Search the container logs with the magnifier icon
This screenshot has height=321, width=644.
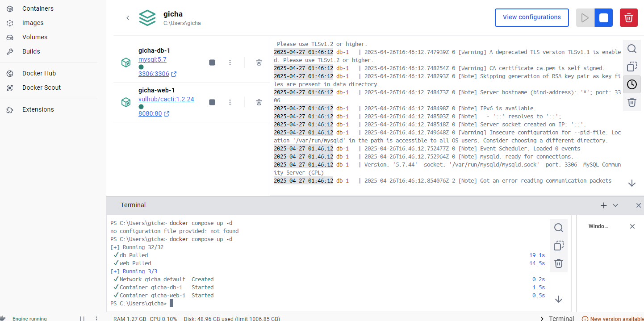632,49
